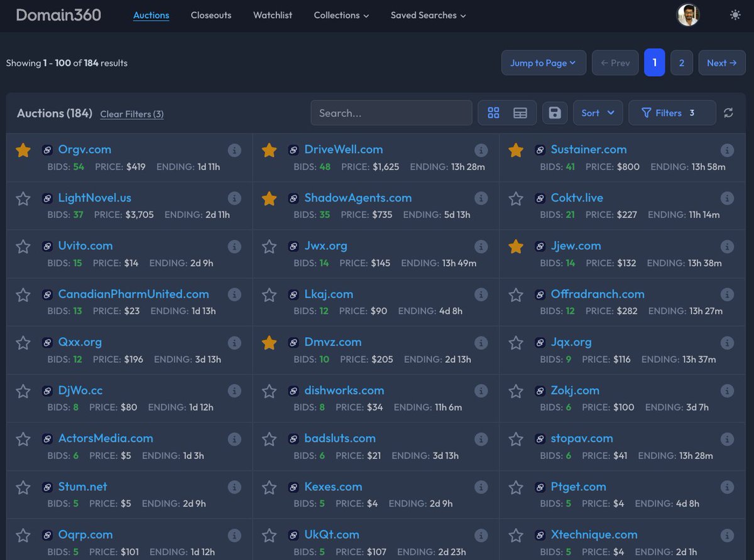Star the Qxx.org auction
This screenshot has height=560, width=754.
(23, 343)
